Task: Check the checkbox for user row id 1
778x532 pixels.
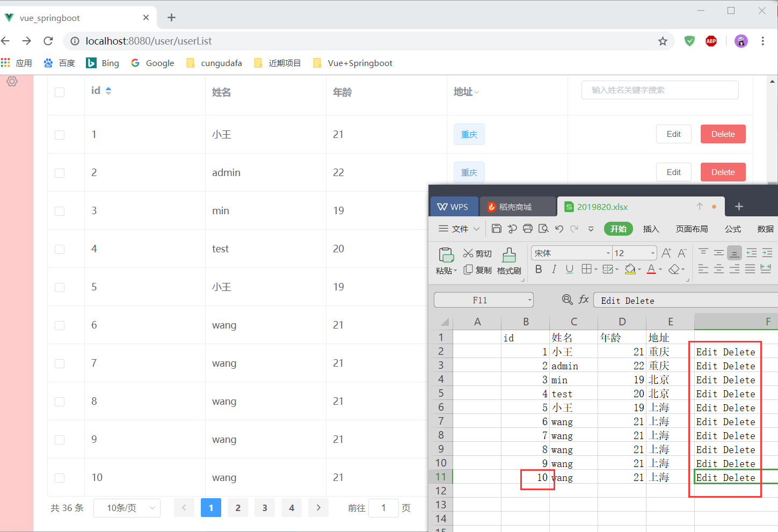Action: pyautogui.click(x=59, y=134)
